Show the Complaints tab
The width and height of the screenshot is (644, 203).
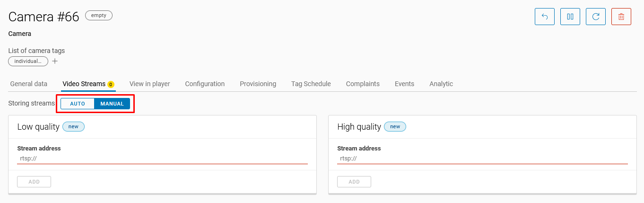click(363, 84)
